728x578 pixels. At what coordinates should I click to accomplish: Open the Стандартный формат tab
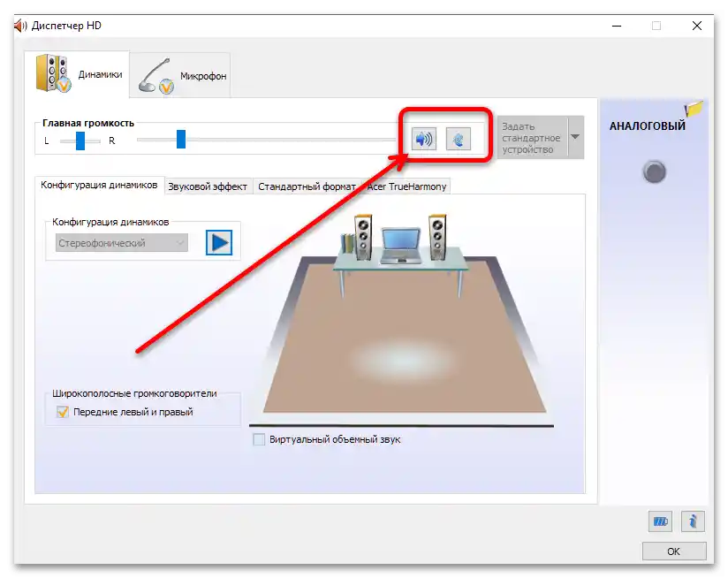(307, 186)
